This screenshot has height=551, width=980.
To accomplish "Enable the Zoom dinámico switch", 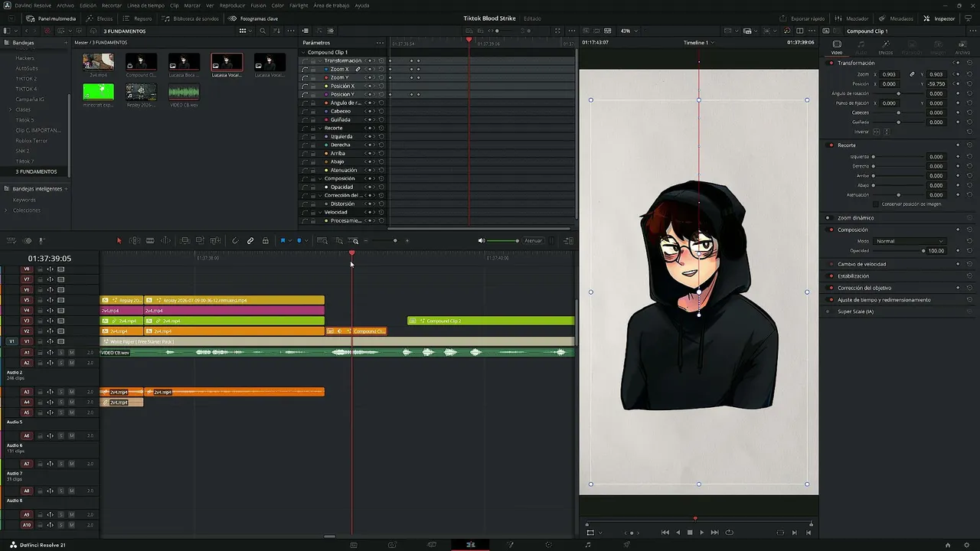I will pos(828,218).
